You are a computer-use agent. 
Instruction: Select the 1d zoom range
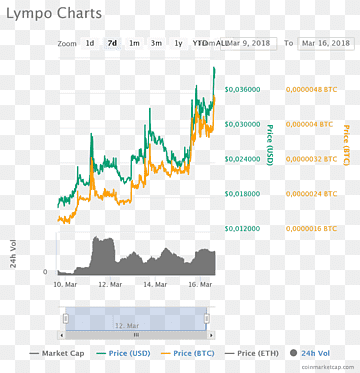pos(90,43)
